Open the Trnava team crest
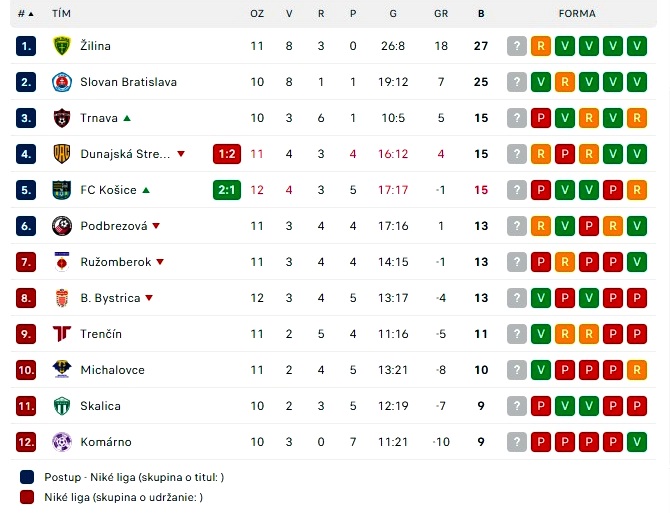The image size is (670, 513). click(x=62, y=118)
